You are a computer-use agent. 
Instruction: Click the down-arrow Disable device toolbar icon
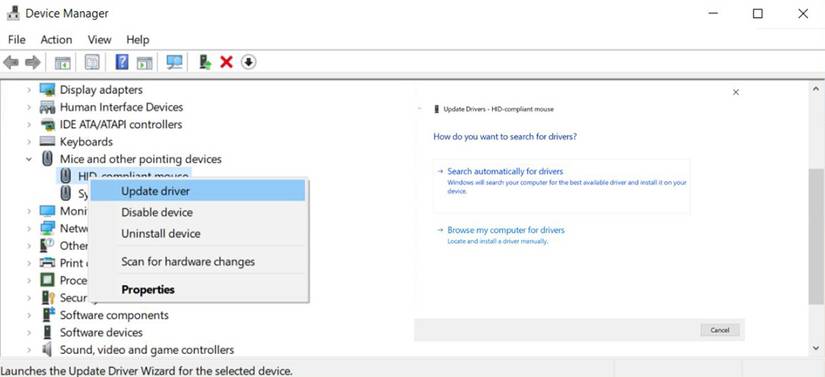click(248, 63)
